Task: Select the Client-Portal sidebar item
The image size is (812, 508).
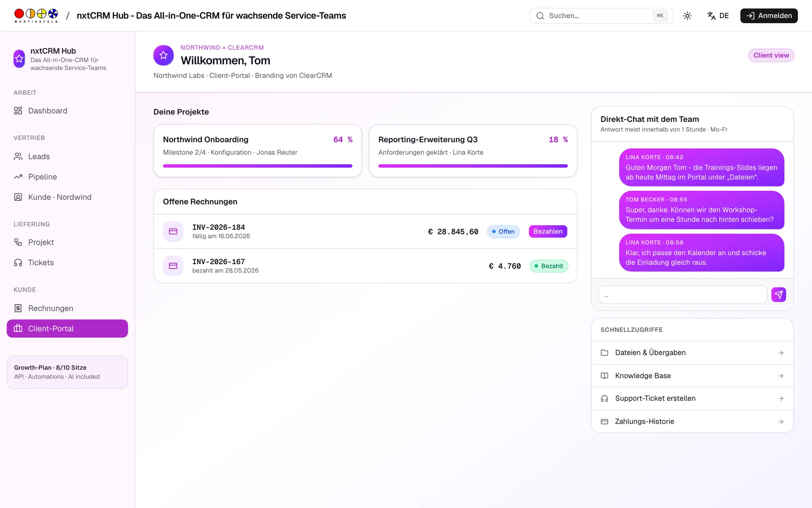Action: (x=67, y=329)
